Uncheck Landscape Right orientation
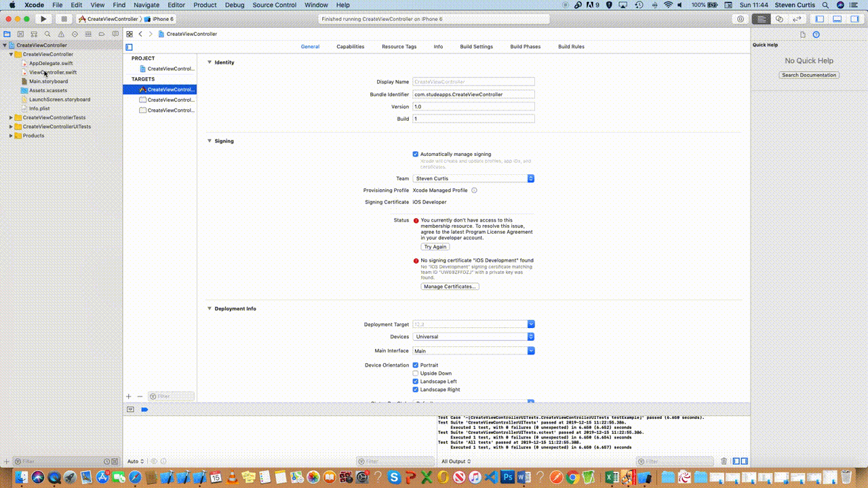Screen dimensions: 868x488 click(416, 390)
